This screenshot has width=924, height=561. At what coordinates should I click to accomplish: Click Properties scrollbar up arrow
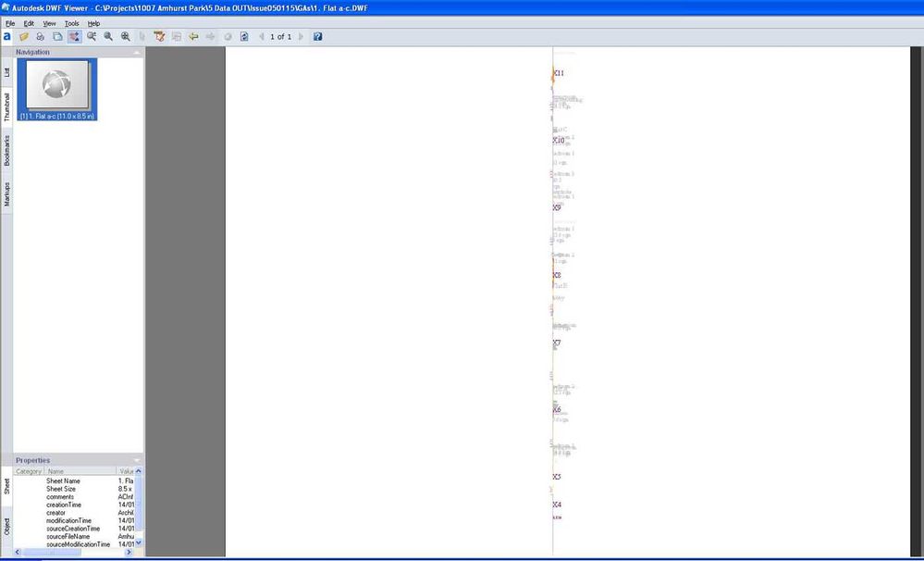point(139,471)
